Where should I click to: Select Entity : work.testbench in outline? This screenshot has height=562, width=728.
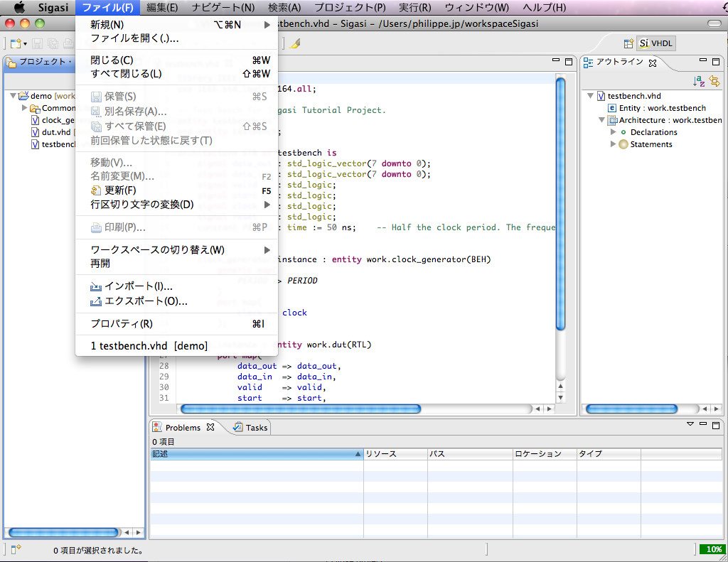pyautogui.click(x=657, y=108)
